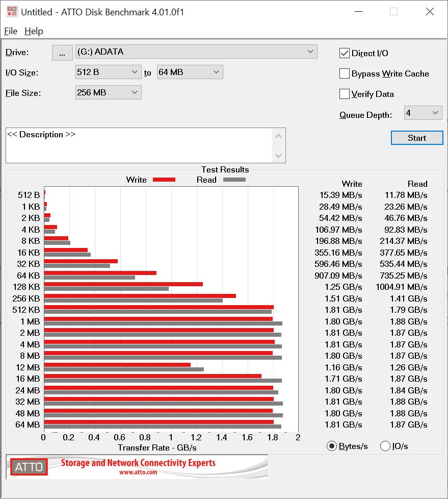Minimize the ATTO Disk Benchmark window

tap(359, 12)
